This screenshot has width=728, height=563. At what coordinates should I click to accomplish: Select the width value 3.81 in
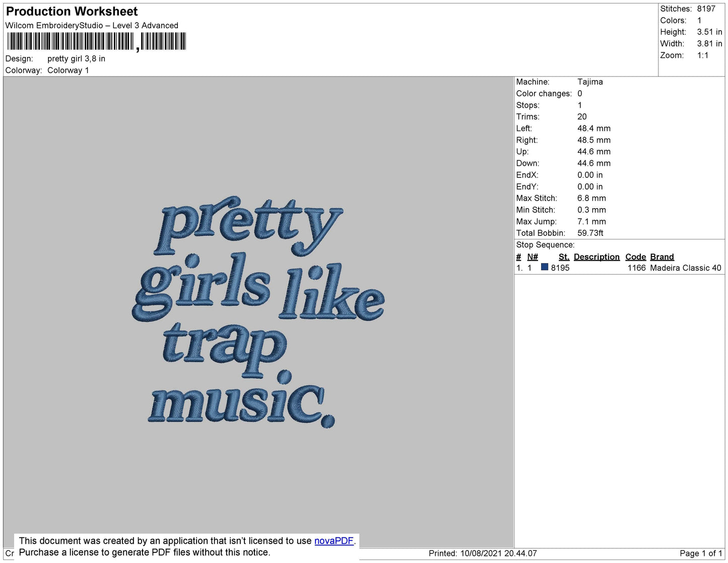(710, 43)
